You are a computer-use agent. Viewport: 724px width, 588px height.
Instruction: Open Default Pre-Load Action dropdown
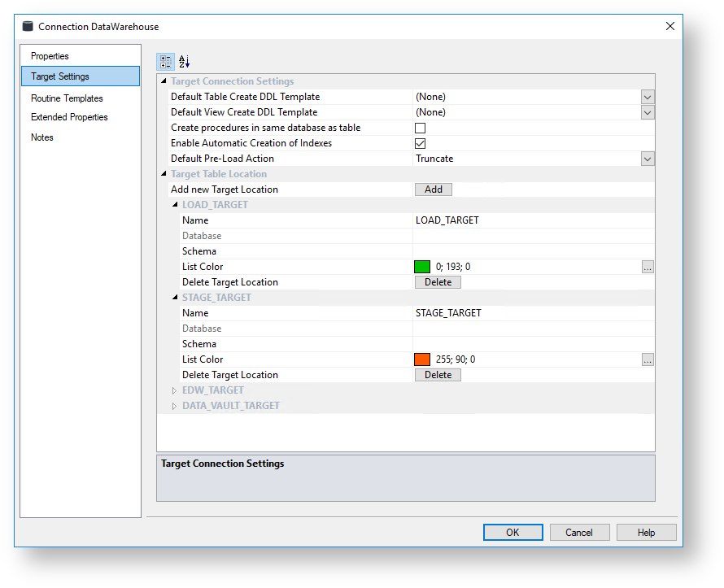(648, 159)
